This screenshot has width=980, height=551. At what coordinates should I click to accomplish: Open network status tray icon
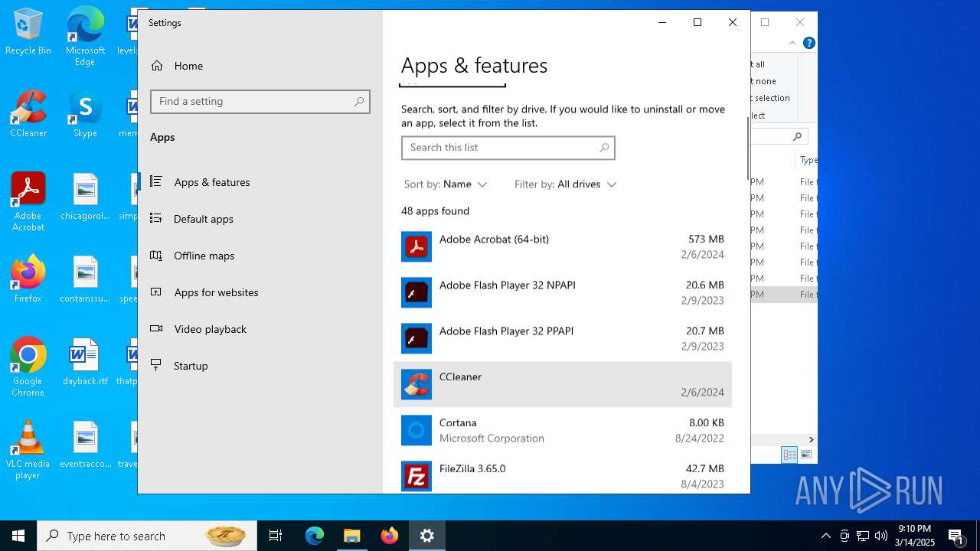pos(863,536)
